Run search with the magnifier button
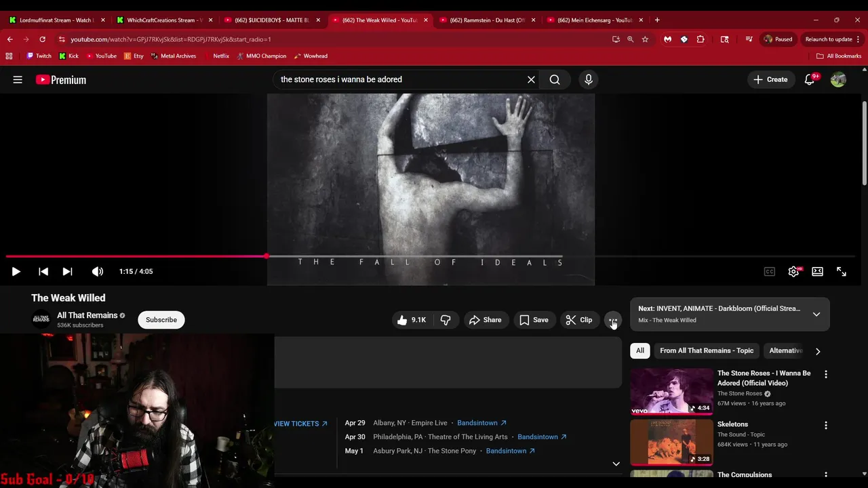Viewport: 868px width, 488px height. pos(555,79)
